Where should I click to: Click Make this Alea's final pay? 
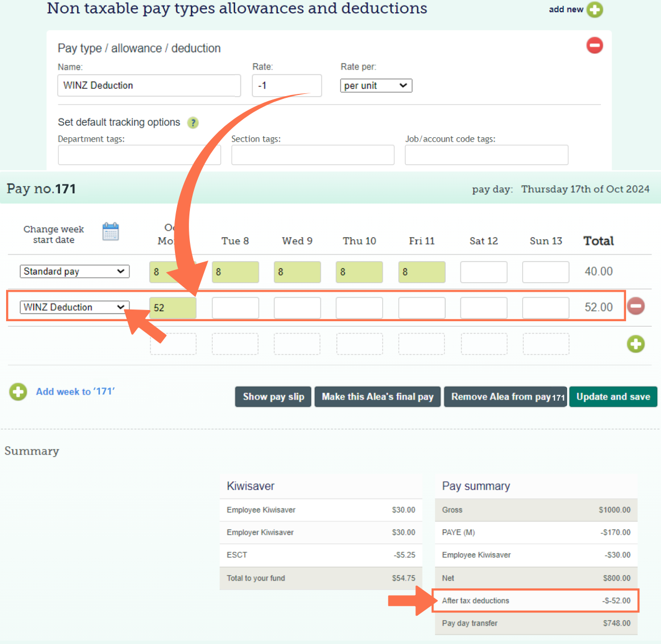(x=377, y=397)
